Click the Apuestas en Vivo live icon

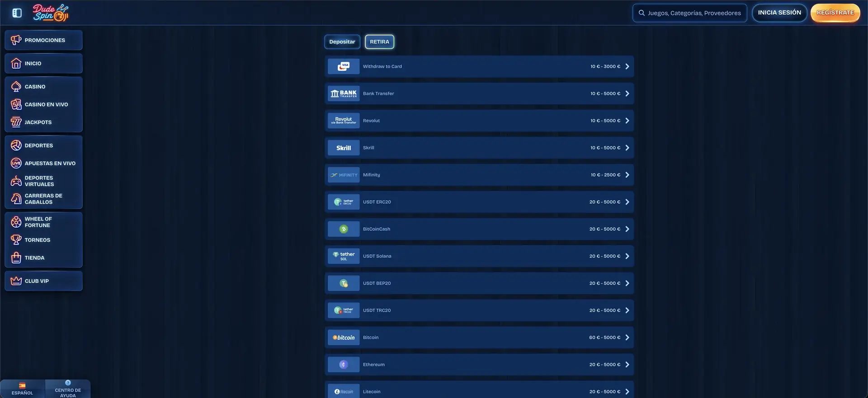point(16,163)
